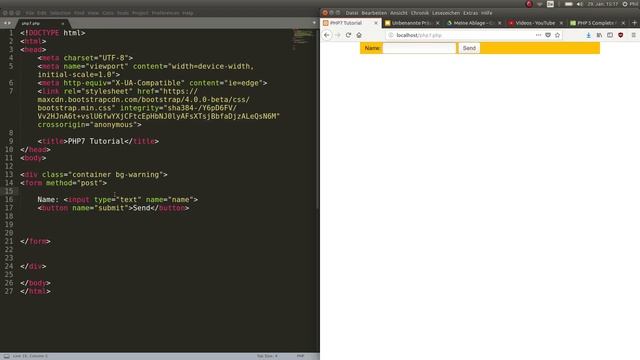
Task: Open Tab Size selector in status bar
Action: coord(267,356)
